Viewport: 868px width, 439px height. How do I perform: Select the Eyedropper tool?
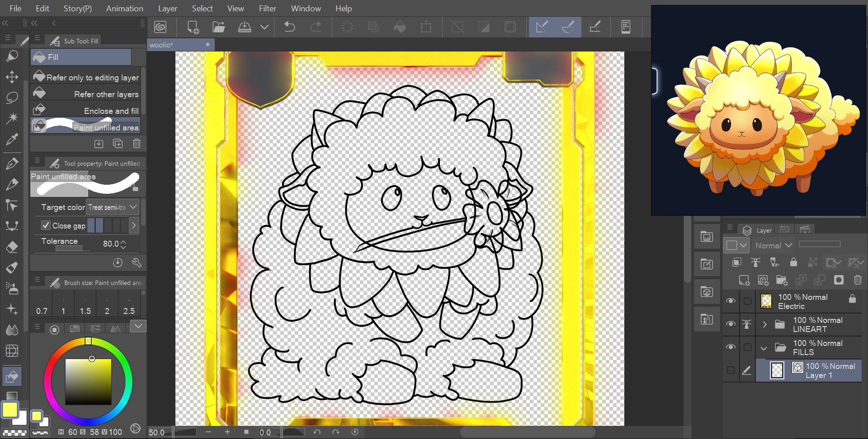(x=12, y=139)
